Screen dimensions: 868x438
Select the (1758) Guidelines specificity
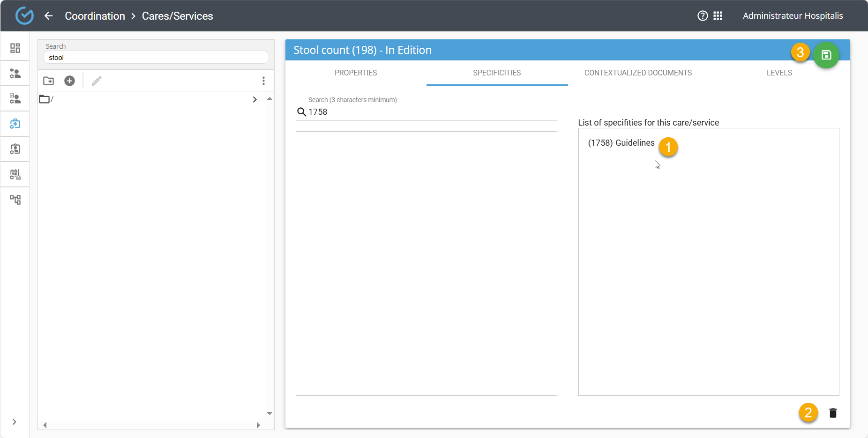[x=621, y=143]
